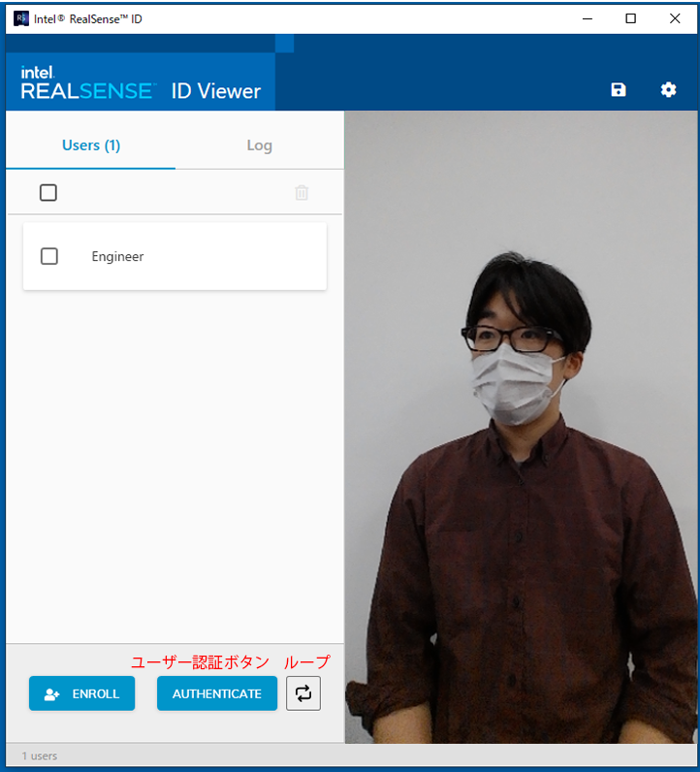Click the camera preview image

[521, 427]
